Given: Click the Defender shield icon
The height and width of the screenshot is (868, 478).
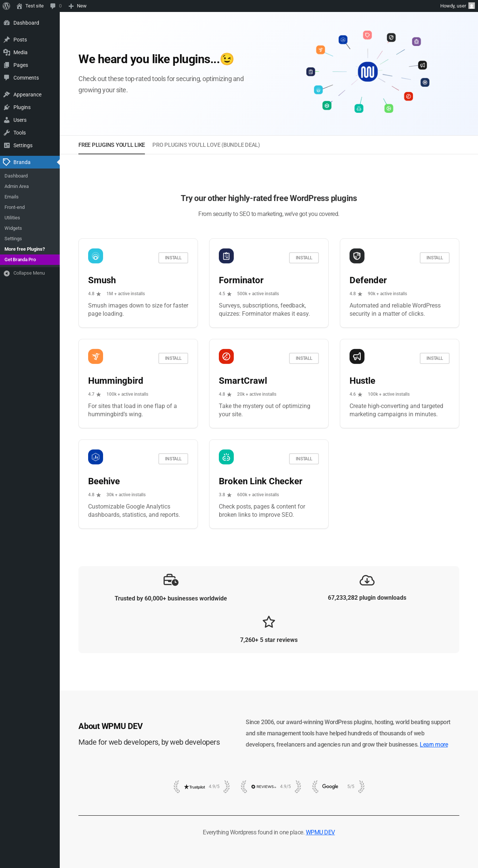Looking at the screenshot, I should [357, 256].
